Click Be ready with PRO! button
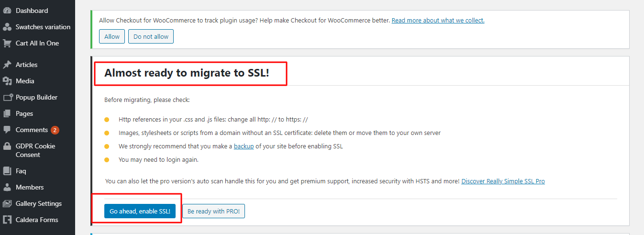The height and width of the screenshot is (235, 644). (x=213, y=211)
